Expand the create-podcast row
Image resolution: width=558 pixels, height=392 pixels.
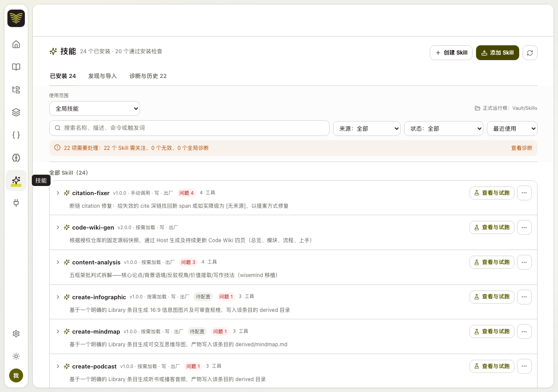(58, 366)
